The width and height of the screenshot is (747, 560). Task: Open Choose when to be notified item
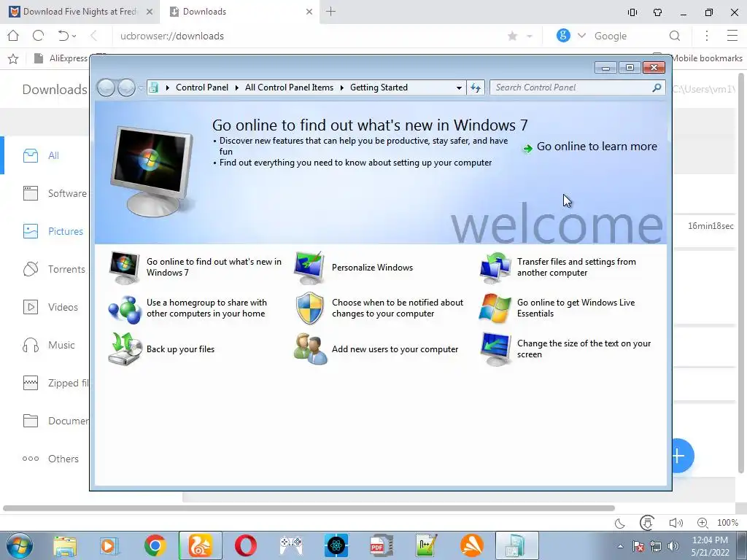click(x=379, y=308)
